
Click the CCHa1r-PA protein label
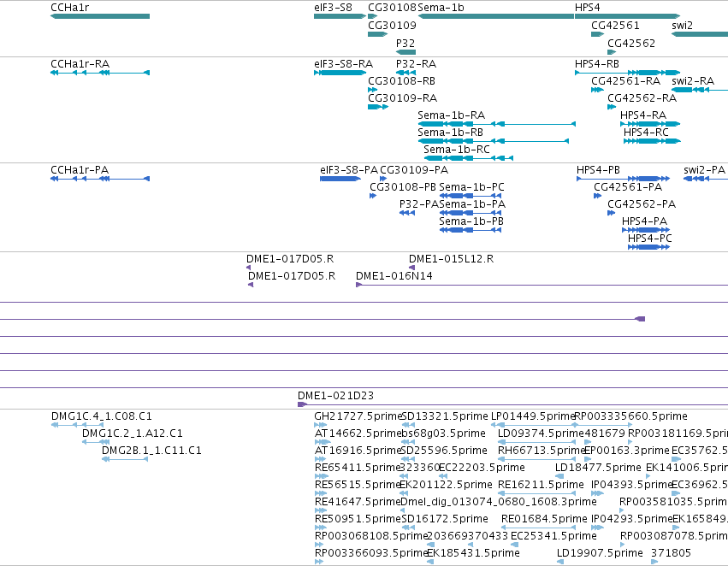[80, 170]
